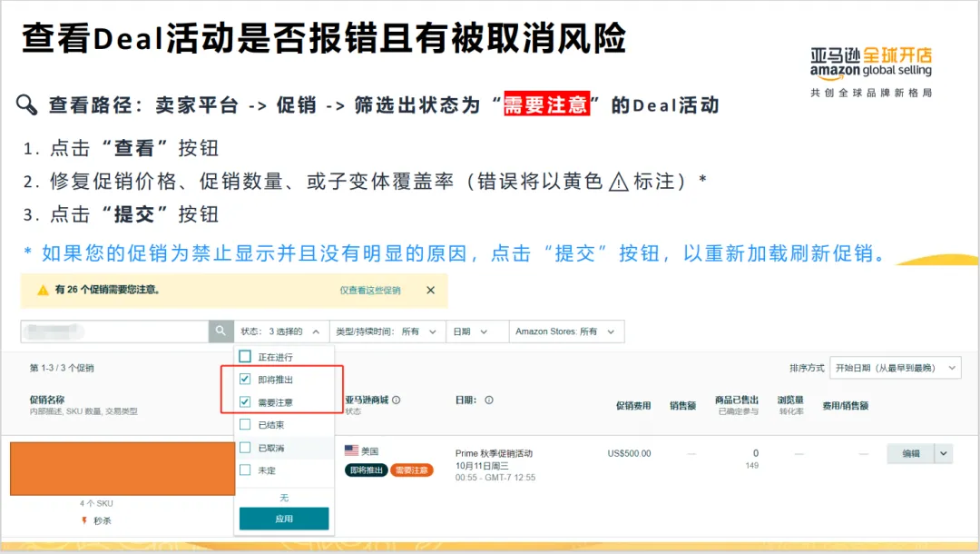Expand the arrow next to 编辑 button
The image size is (980, 554).
tap(944, 453)
